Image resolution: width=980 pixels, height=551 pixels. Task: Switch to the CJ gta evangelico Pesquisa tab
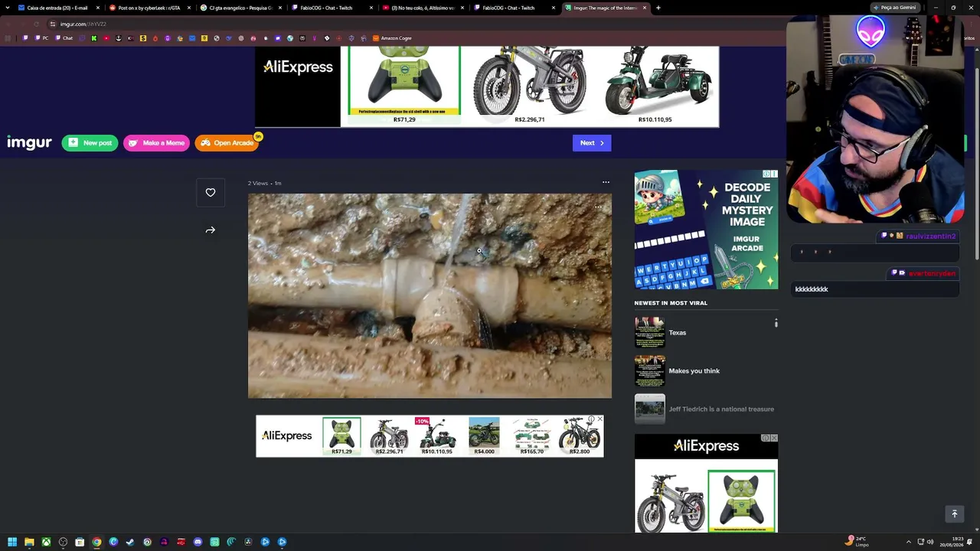point(240,8)
